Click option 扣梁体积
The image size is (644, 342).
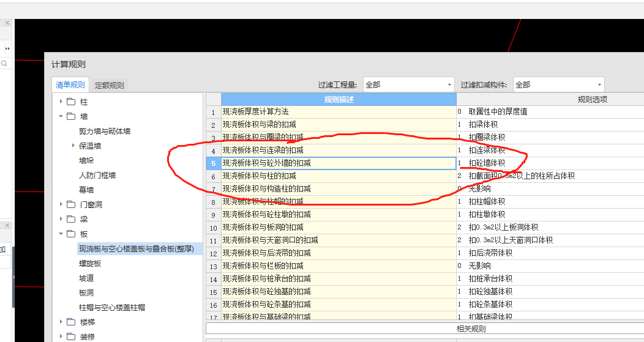483,124
